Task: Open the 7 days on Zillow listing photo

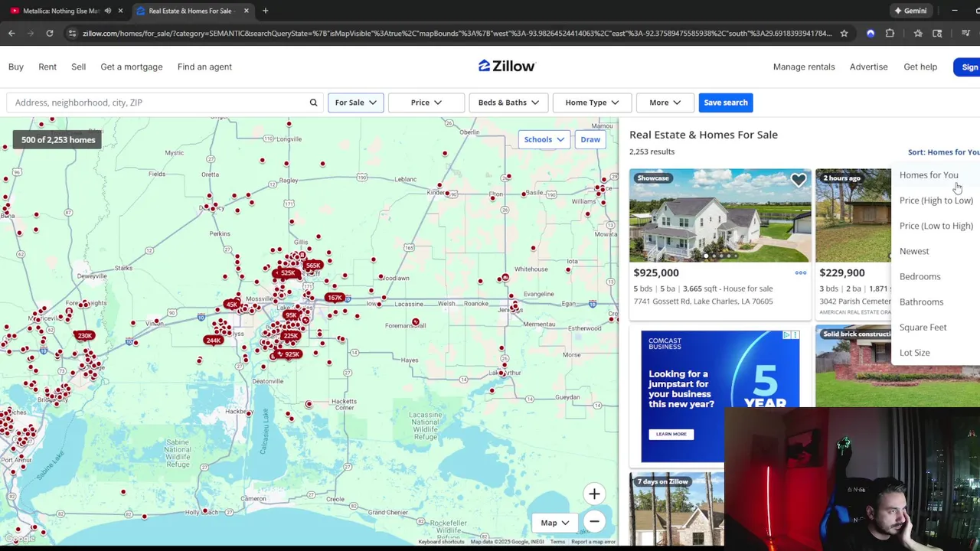Action: point(677,510)
